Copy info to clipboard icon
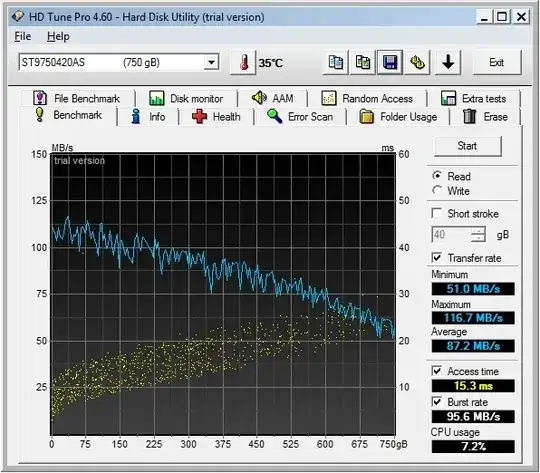Image resolution: width=540 pixels, height=473 pixels. (x=335, y=62)
